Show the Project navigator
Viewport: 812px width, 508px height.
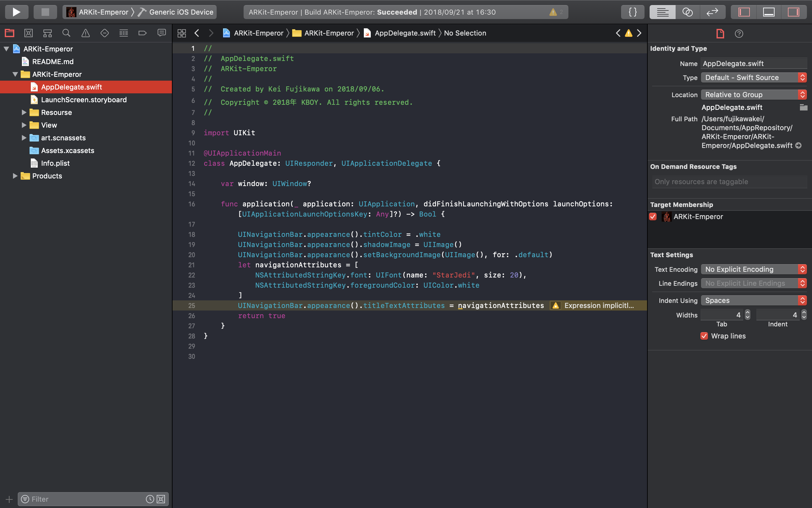(x=10, y=33)
